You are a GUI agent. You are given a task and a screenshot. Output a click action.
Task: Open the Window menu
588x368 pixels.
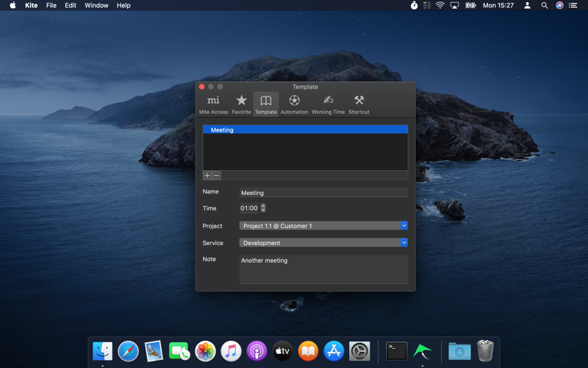(96, 5)
